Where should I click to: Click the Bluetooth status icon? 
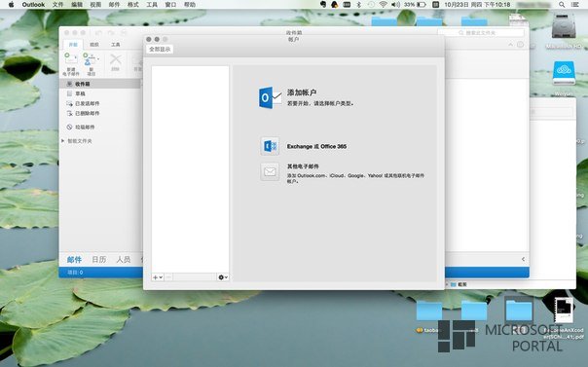(358, 5)
